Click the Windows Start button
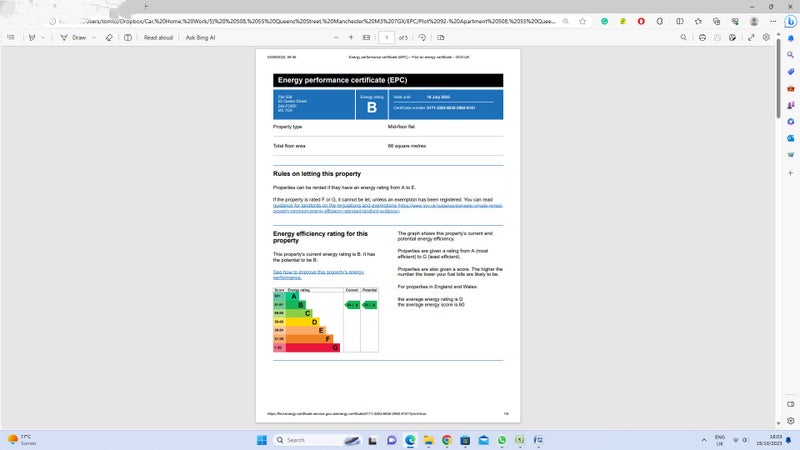This screenshot has height=450, width=800. click(x=261, y=440)
